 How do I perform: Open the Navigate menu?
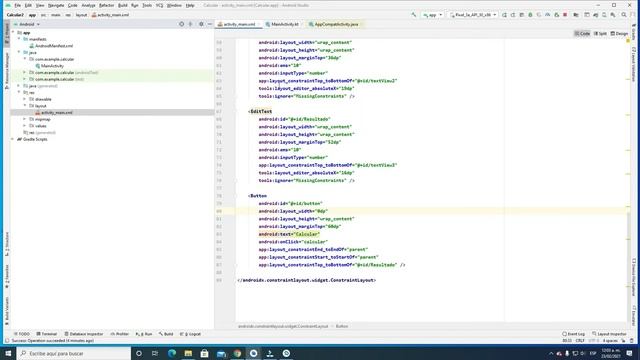click(56, 5)
